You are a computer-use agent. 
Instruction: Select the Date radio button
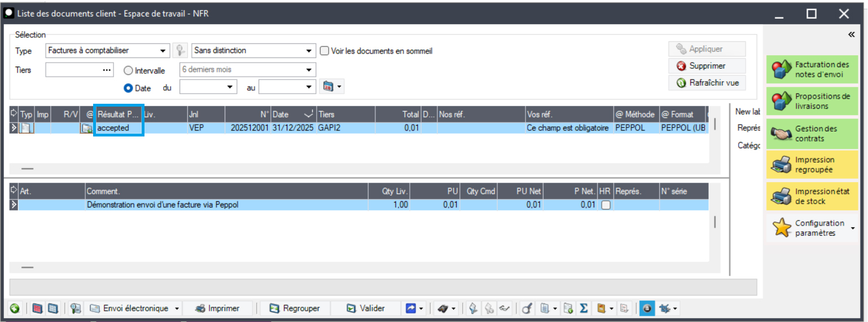click(128, 88)
